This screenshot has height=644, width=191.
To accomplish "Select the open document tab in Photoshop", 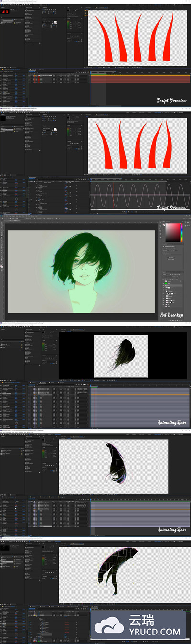I will click(x=11, y=221).
